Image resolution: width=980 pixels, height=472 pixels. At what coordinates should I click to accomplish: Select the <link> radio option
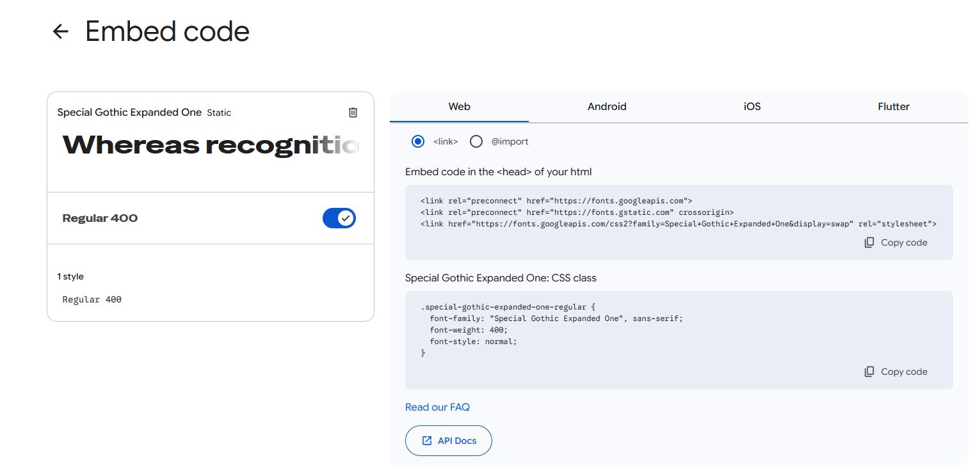click(x=418, y=141)
